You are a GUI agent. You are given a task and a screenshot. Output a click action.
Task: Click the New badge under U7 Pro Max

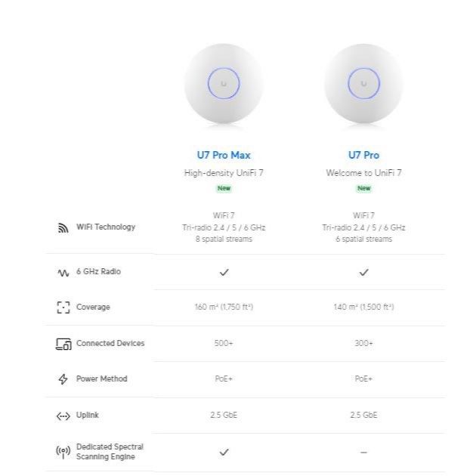[224, 188]
